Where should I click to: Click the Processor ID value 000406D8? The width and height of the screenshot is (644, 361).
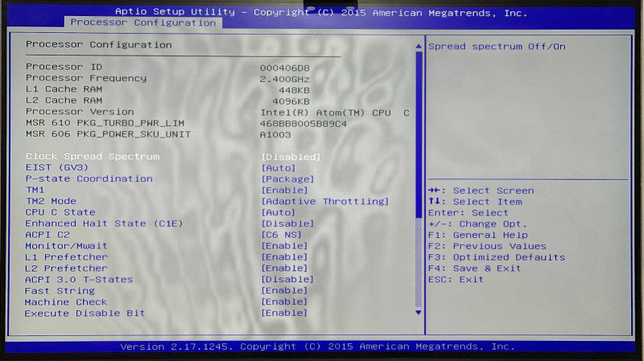coord(285,68)
